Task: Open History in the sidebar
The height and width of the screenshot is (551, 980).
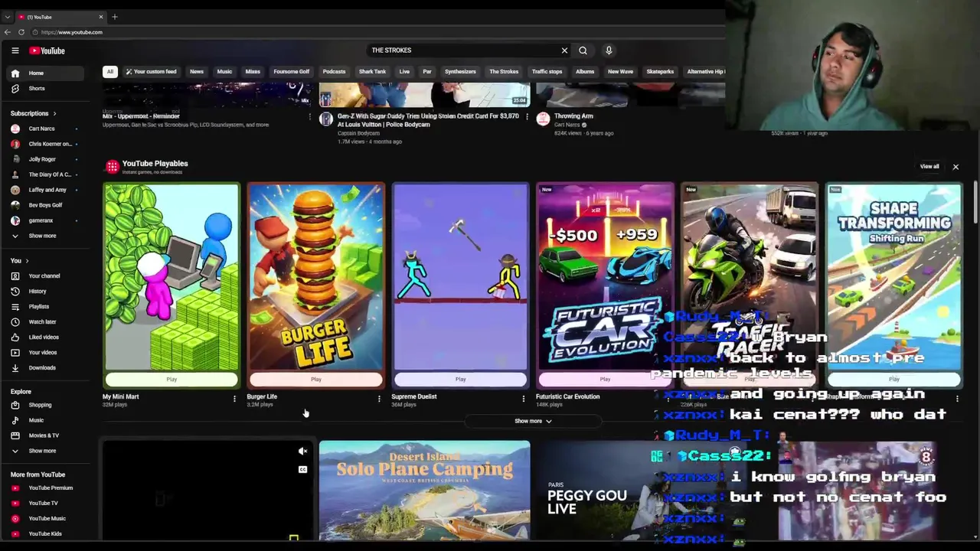Action: pos(46,291)
